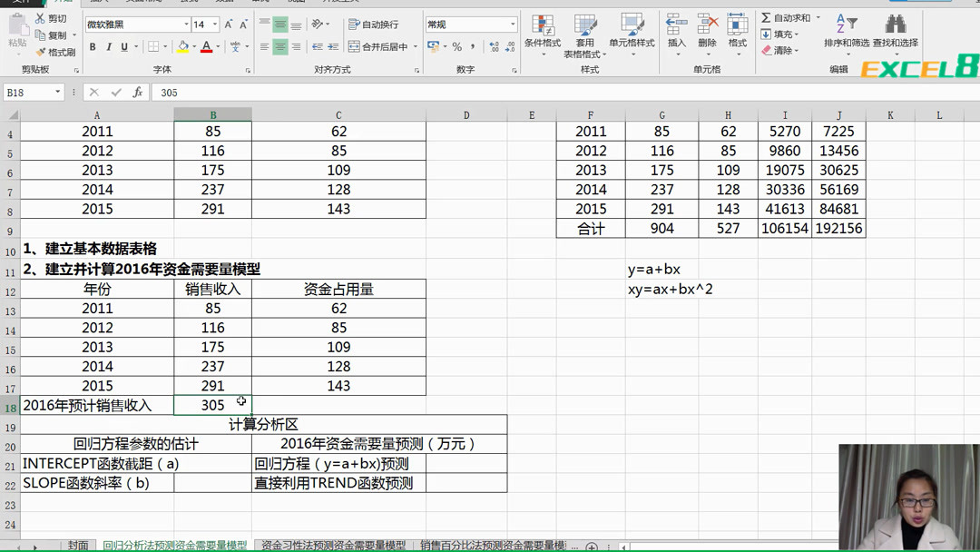Open the font name dropdown
Screen dimensions: 980x552
(x=187, y=22)
